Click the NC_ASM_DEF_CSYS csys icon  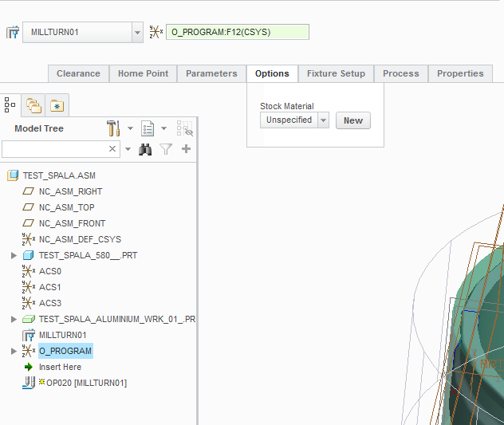[x=29, y=239]
